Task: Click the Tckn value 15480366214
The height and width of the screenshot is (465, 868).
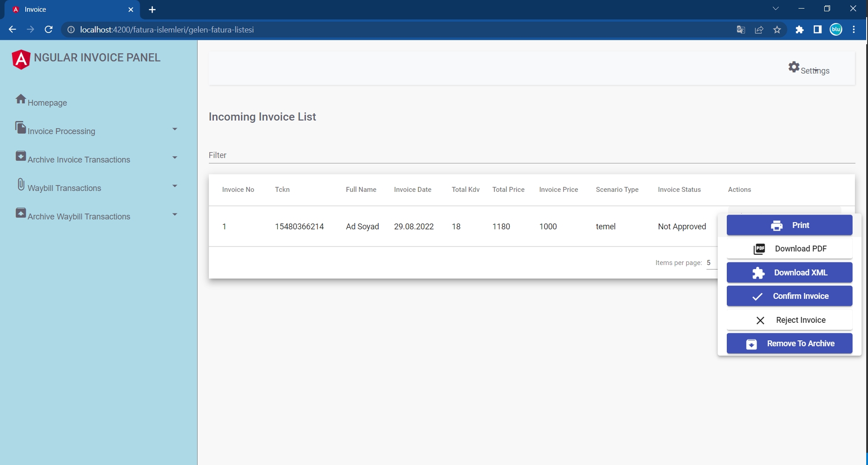Action: click(x=300, y=227)
